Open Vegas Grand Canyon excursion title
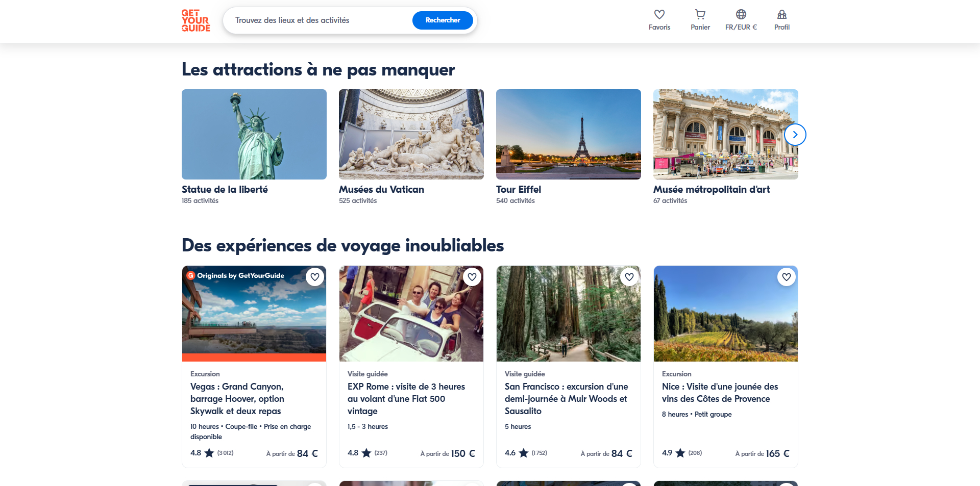This screenshot has width=980, height=486. click(x=237, y=399)
